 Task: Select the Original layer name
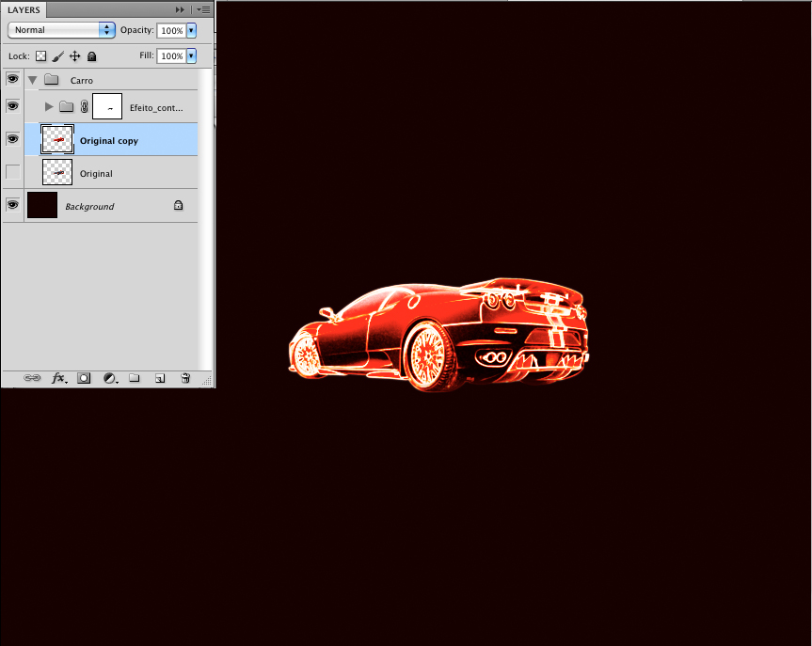(x=96, y=174)
